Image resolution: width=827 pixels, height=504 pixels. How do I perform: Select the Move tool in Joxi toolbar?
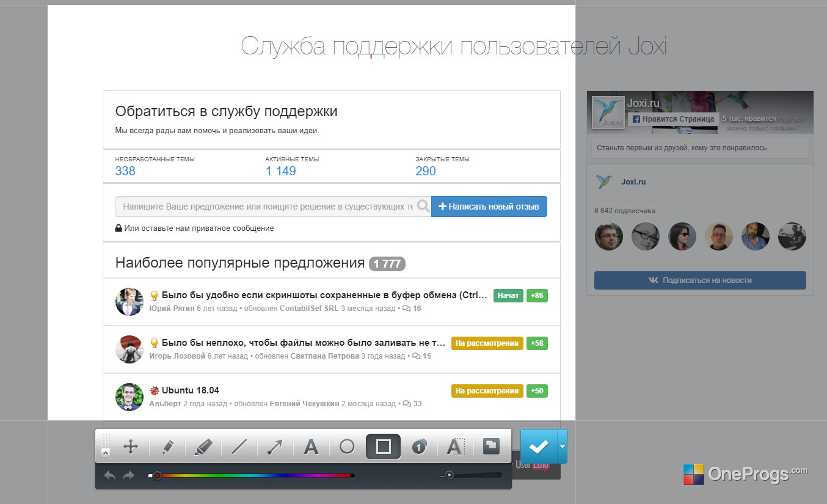click(130, 447)
